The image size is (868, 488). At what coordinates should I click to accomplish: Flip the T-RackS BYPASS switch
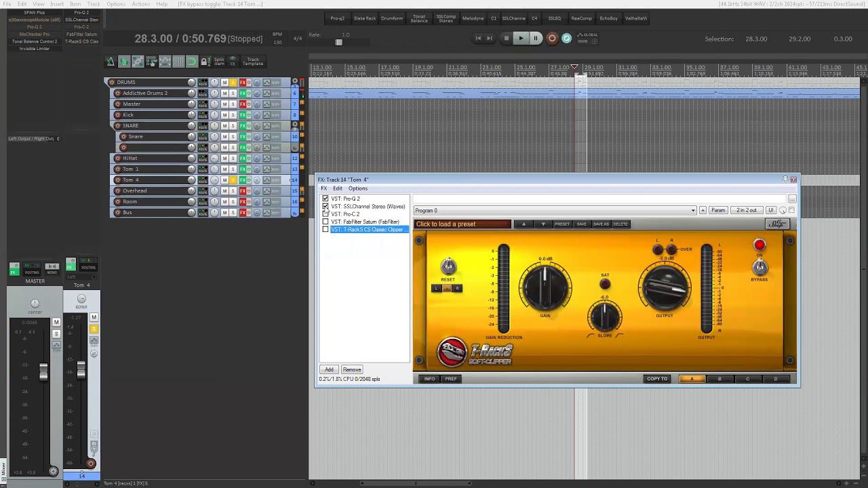click(x=759, y=268)
